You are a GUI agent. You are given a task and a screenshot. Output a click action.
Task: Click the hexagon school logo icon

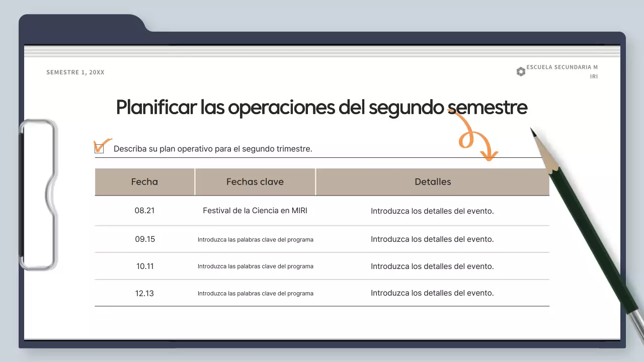point(521,72)
